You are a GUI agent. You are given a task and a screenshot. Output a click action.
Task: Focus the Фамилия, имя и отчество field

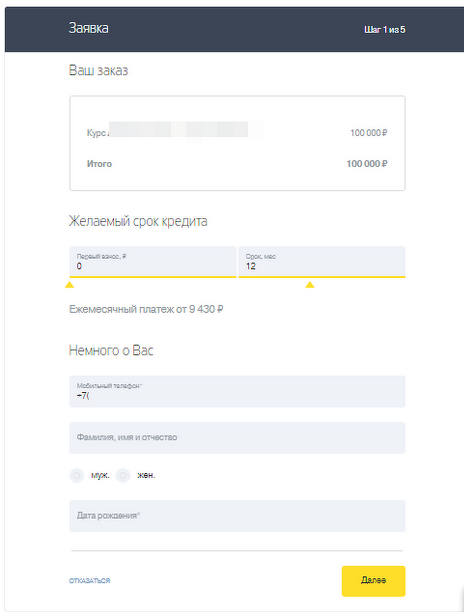(237, 438)
